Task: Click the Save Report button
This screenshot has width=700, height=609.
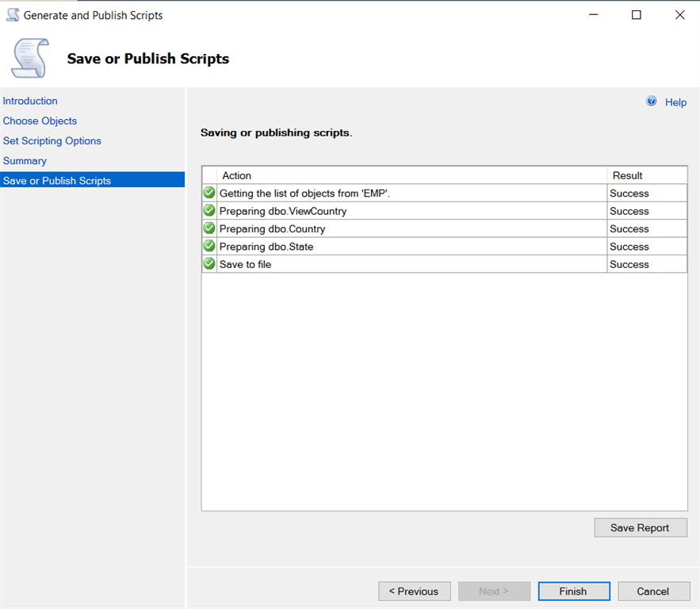Action: [x=640, y=527]
